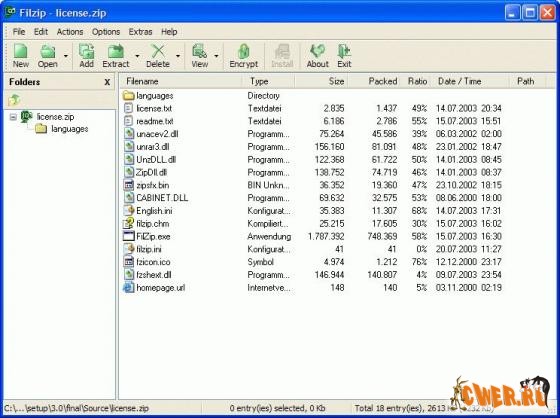Click the 748.369 packed value
Screen dimensions: 560x418
click(x=382, y=237)
